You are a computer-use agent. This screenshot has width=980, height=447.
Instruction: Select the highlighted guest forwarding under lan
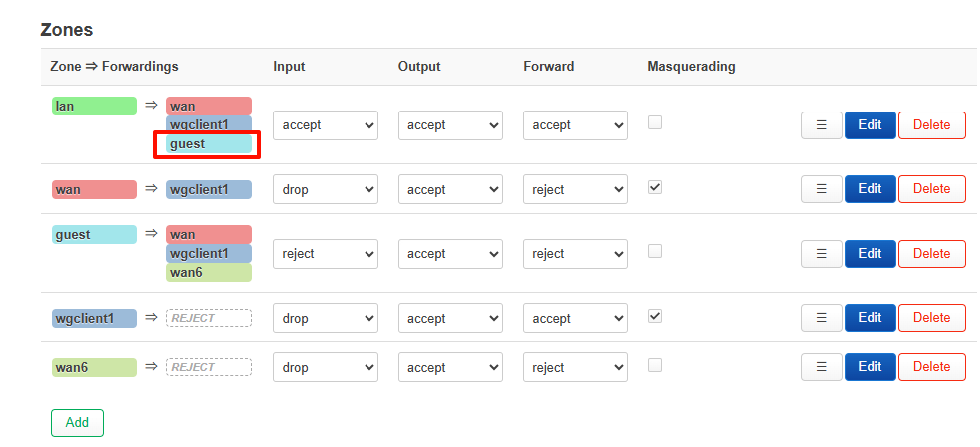[208, 144]
